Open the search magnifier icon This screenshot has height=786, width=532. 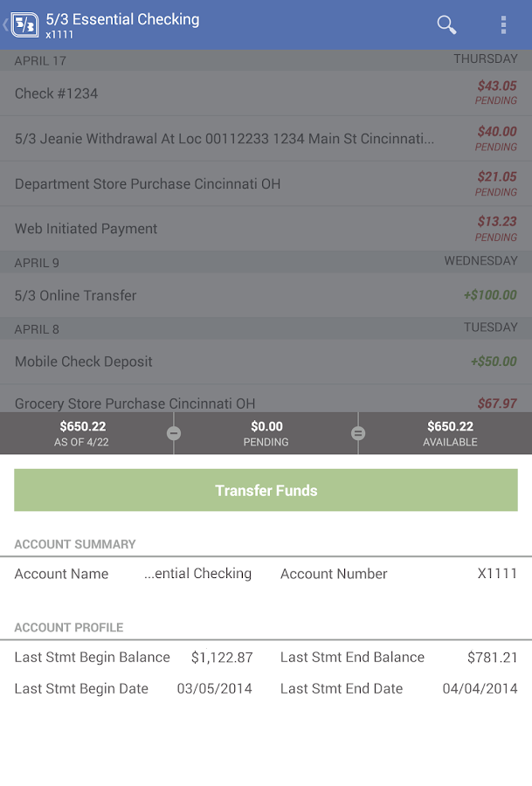446,24
